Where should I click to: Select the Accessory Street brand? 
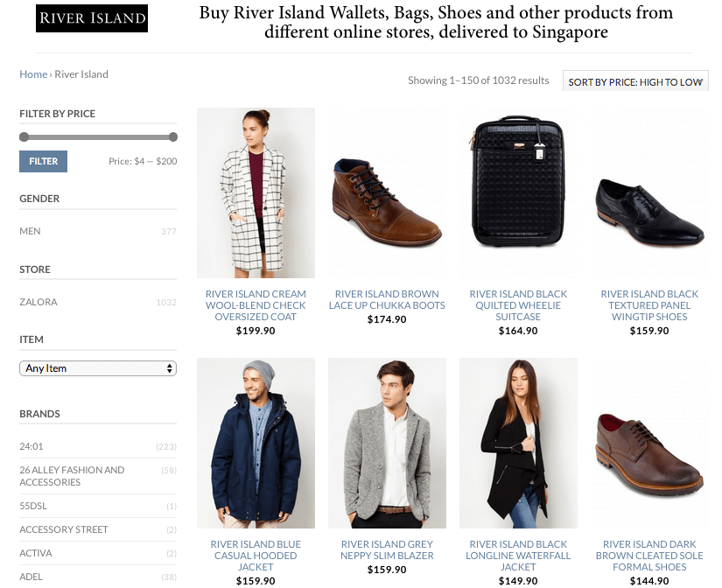click(64, 529)
